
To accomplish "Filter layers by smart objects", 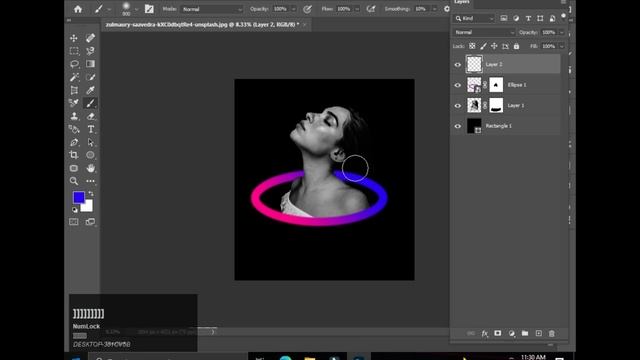I will 552,18.
